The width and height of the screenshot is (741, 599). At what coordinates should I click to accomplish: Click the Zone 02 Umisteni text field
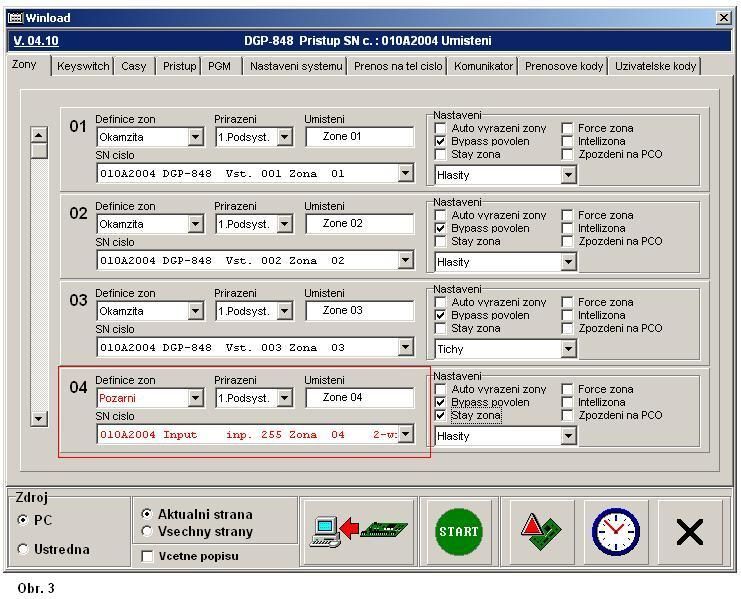tap(359, 224)
